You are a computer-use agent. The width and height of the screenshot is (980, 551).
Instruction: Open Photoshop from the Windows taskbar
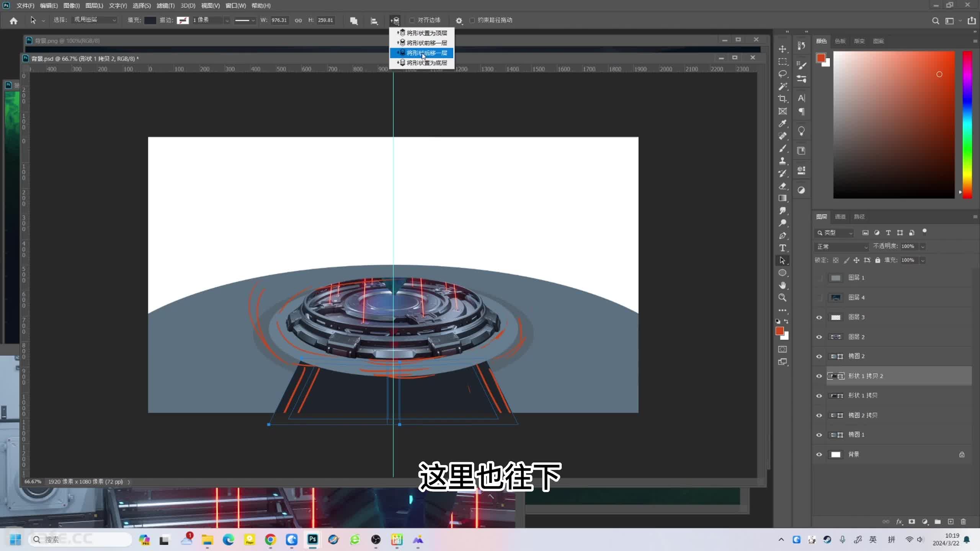[x=312, y=540]
